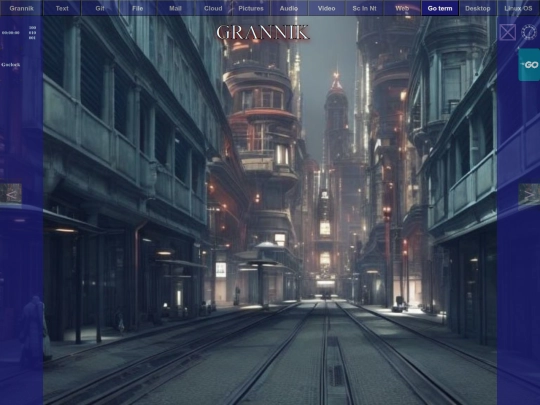Open the Sc In Nt tab

tap(364, 8)
